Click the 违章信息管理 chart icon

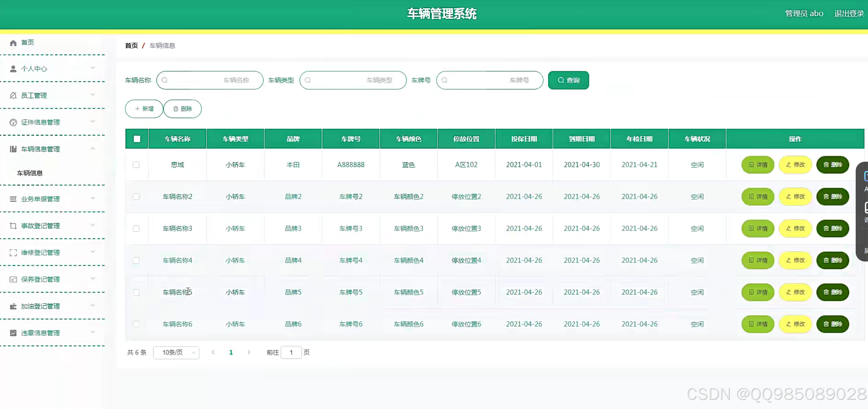13,333
